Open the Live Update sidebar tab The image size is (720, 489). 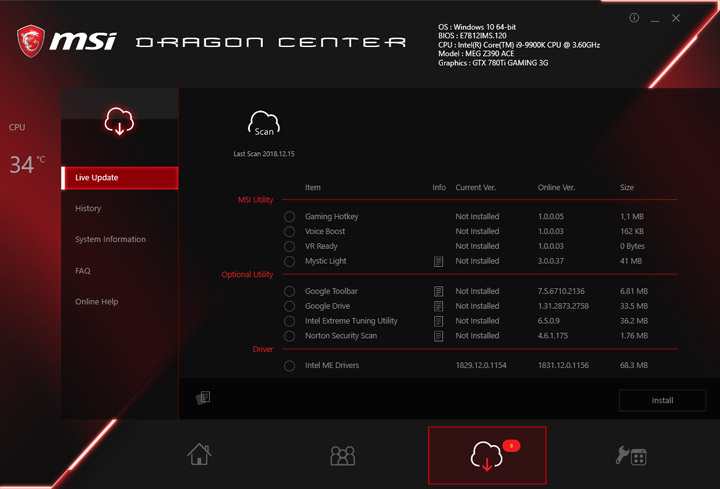120,178
